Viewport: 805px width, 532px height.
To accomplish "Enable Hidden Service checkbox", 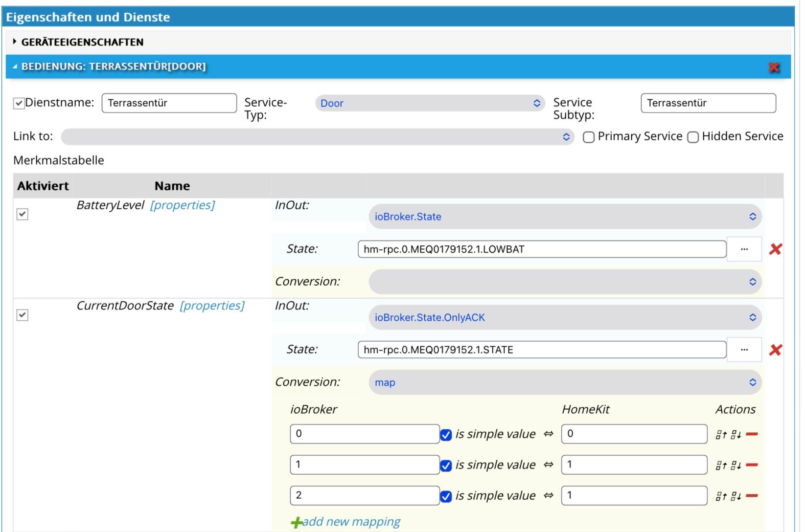I will [693, 137].
